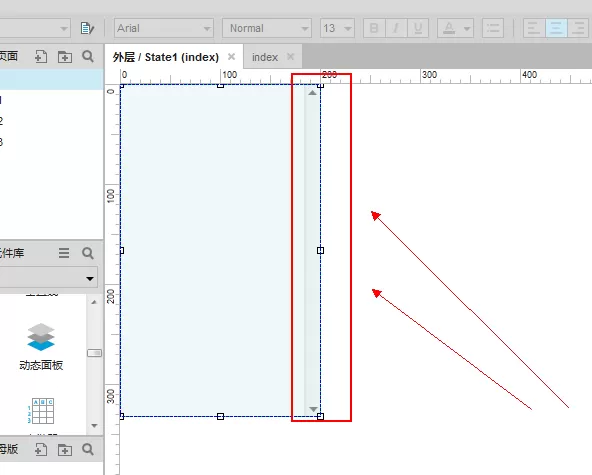Screen dimensions: 592x475
Task: Align text left
Action: tap(534, 28)
